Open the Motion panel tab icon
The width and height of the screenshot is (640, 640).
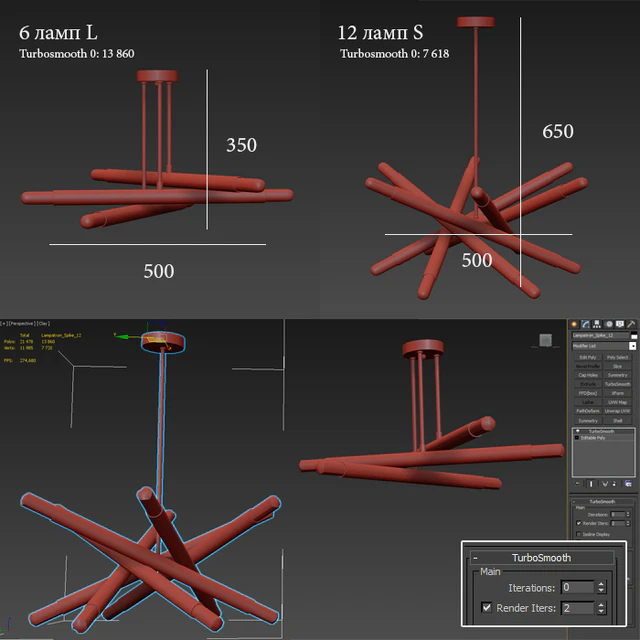(x=609, y=324)
